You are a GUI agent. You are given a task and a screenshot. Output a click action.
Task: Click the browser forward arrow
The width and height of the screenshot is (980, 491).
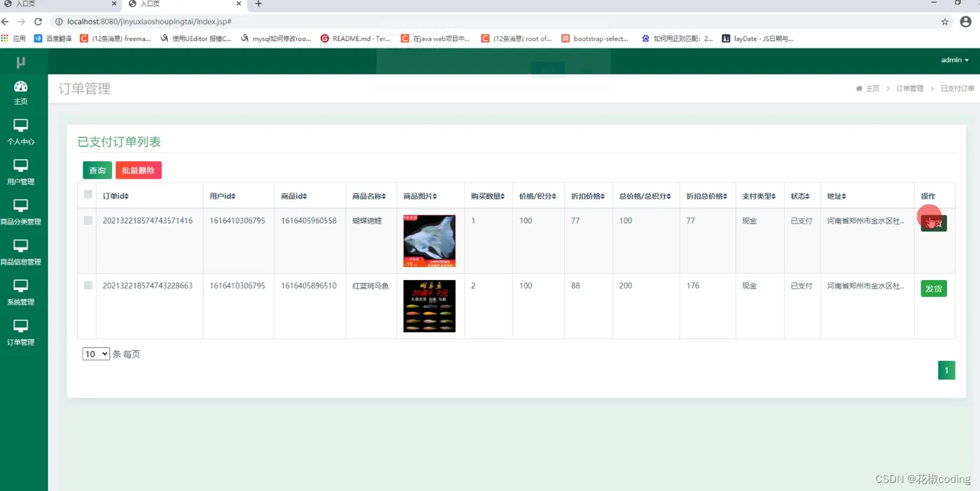(22, 22)
